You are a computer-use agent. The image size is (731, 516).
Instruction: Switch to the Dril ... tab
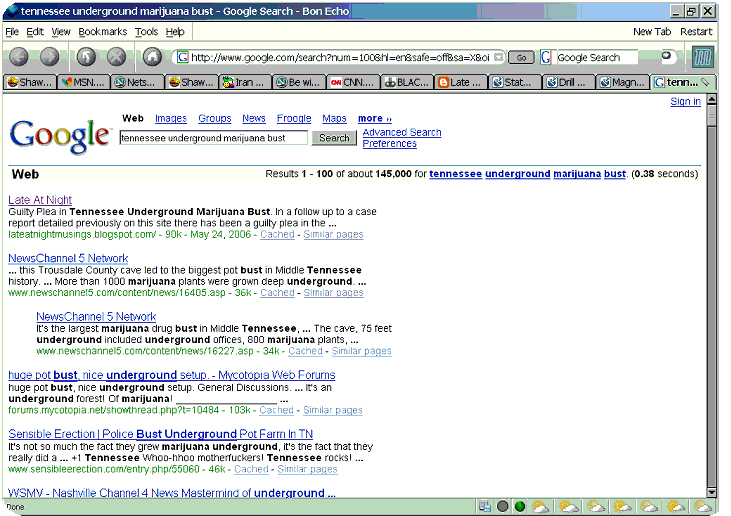(569, 83)
